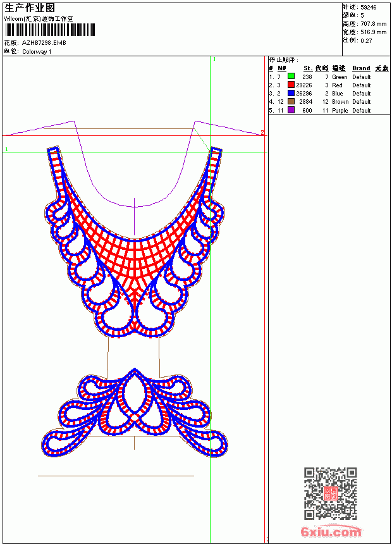The width and height of the screenshot is (392, 544).
Task: Select the Purple Default row text
Action: tap(352, 110)
